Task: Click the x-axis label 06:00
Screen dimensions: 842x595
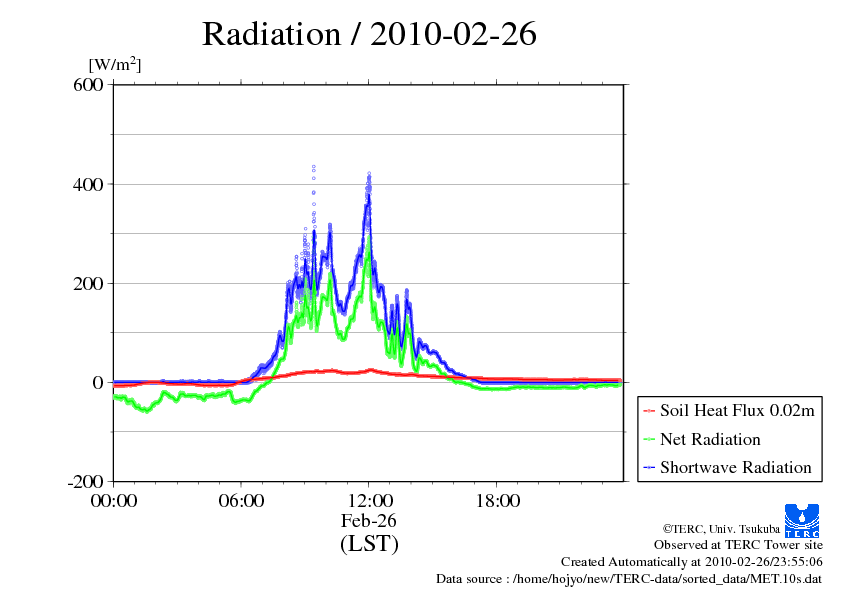Action: tap(241, 501)
